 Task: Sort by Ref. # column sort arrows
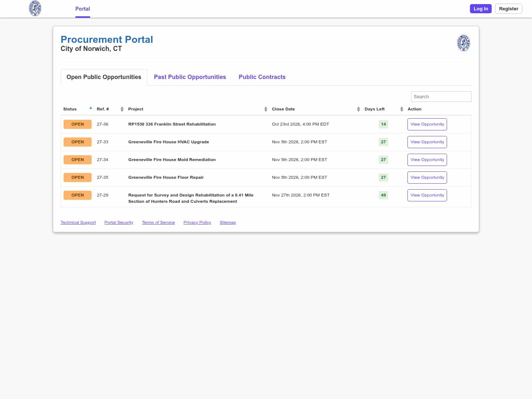122,109
